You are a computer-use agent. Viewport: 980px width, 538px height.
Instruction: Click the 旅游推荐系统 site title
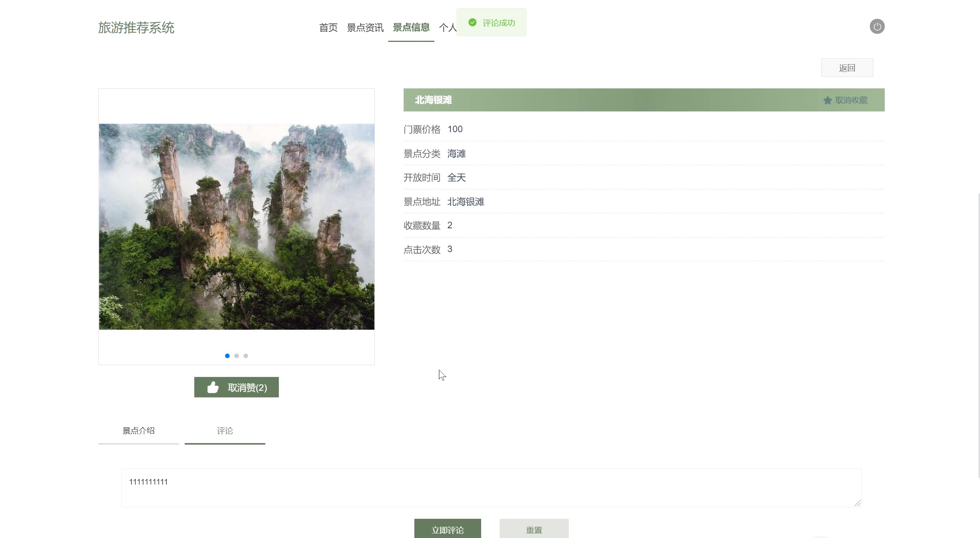click(x=136, y=28)
